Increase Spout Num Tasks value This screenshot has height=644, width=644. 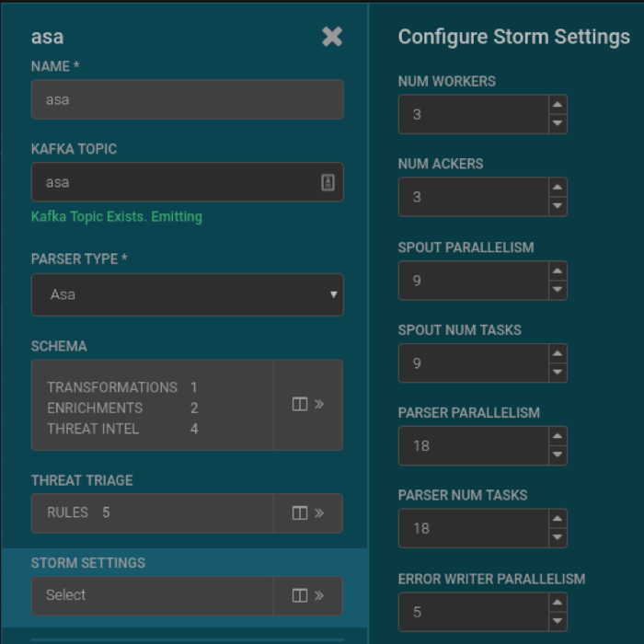pyautogui.click(x=558, y=353)
